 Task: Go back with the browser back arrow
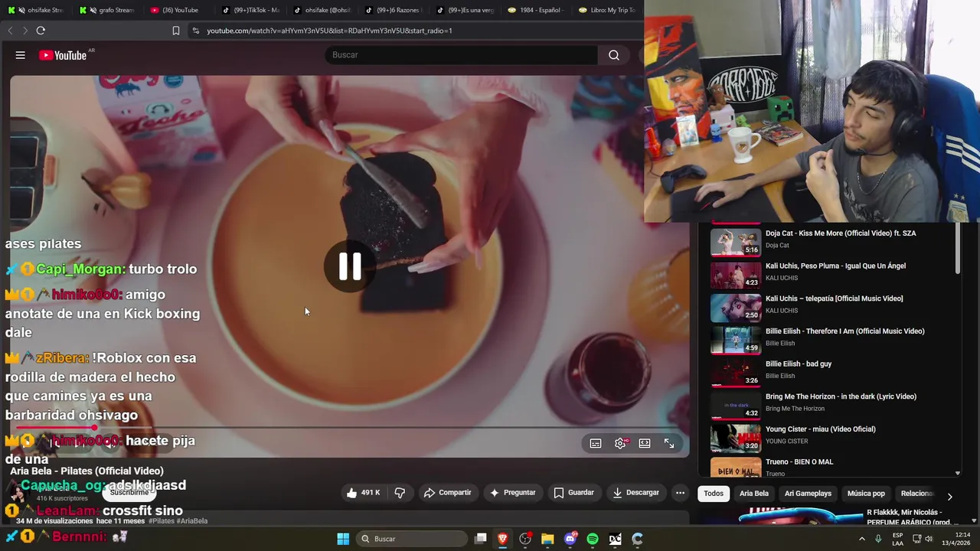pos(10,31)
